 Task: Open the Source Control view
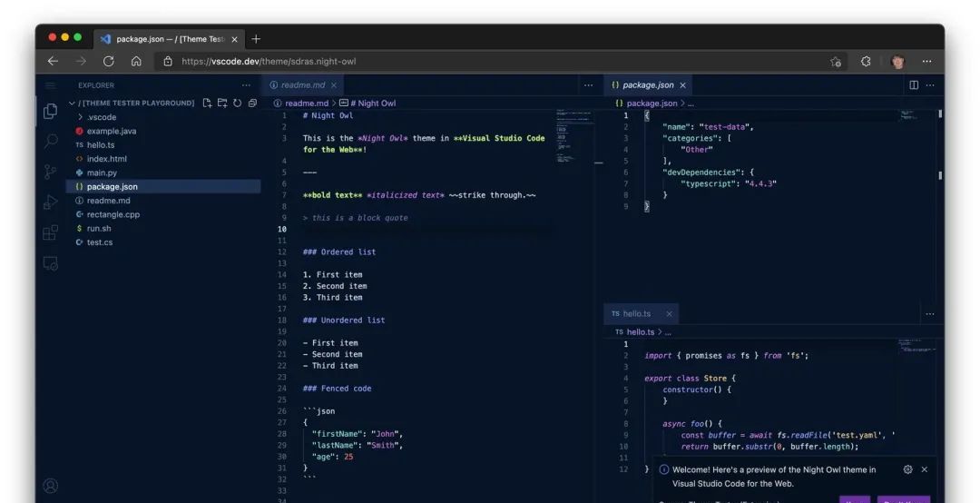pyautogui.click(x=51, y=172)
